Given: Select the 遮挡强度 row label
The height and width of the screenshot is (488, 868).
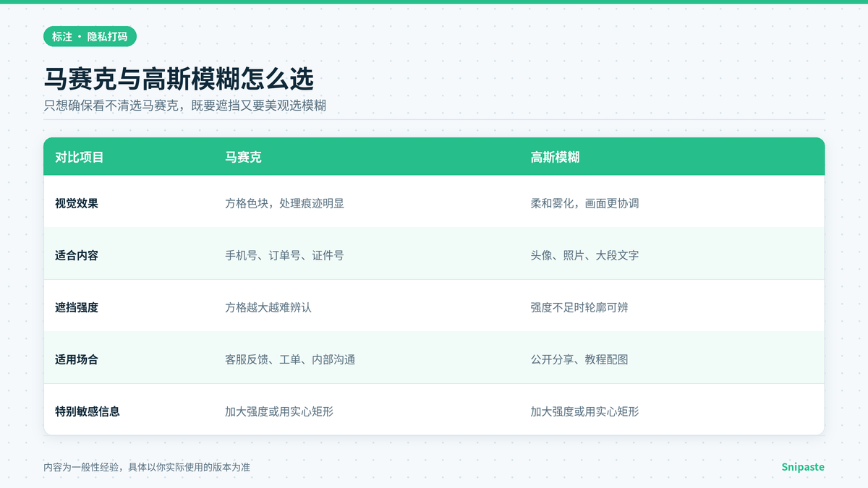Looking at the screenshot, I should [x=77, y=307].
